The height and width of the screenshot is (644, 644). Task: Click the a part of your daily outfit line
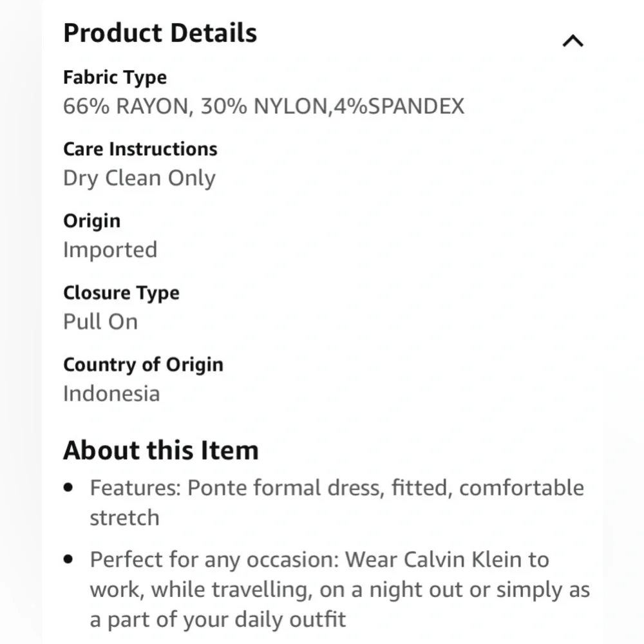pos(218,620)
